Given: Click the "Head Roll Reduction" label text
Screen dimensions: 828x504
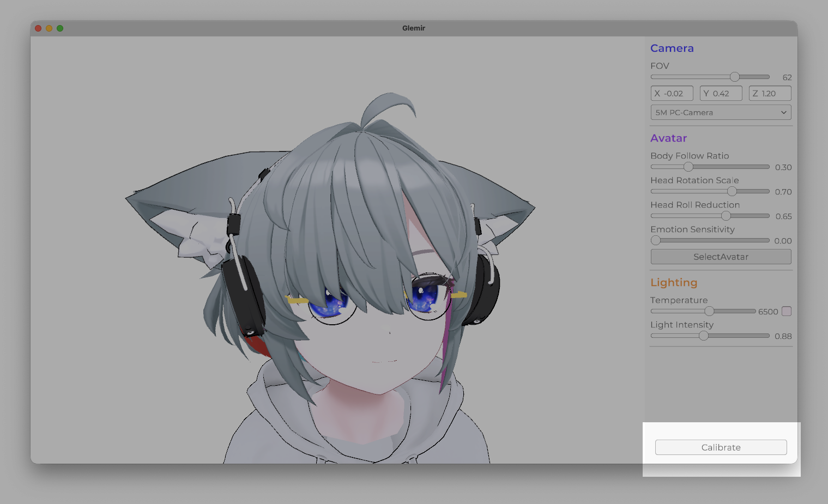Looking at the screenshot, I should point(695,205).
